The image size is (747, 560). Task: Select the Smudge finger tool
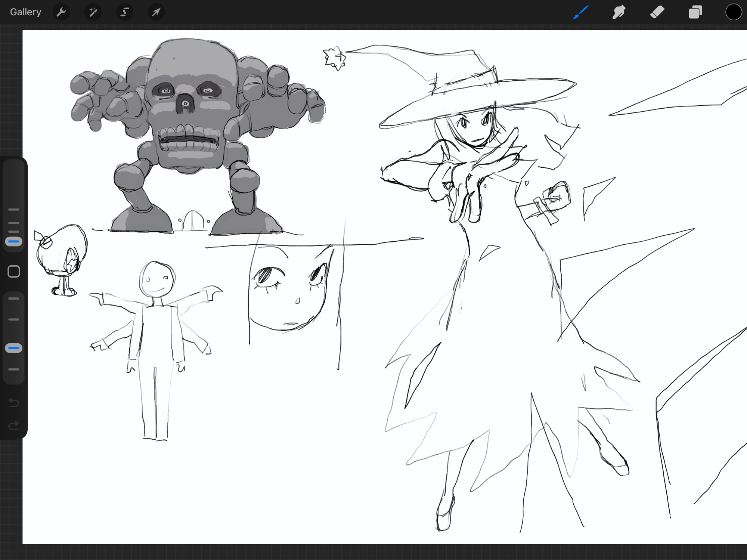(619, 12)
